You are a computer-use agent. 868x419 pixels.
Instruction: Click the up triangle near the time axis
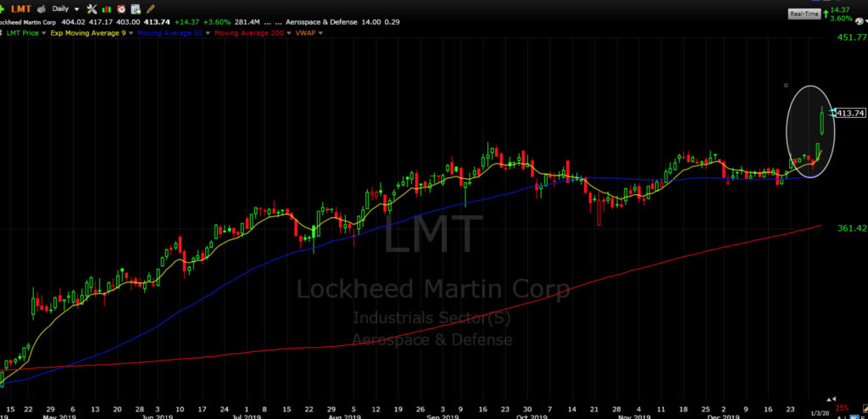[x=829, y=399]
